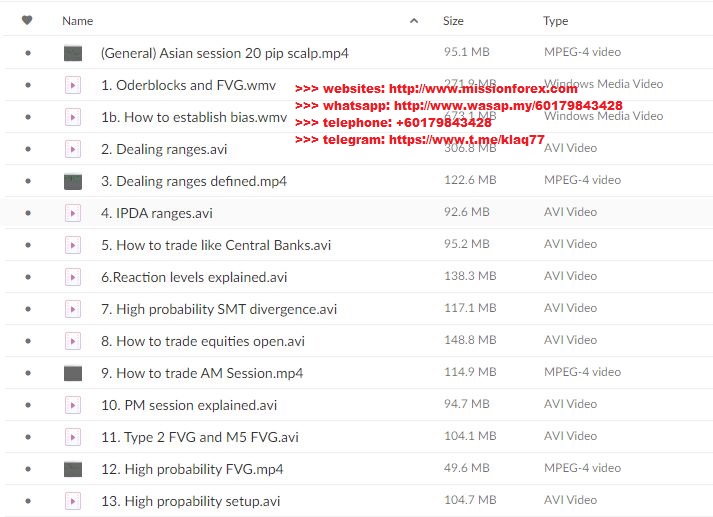
Task: Click the thumbnail icon for 9. How to trade AM Session.mp4
Action: pos(73,373)
